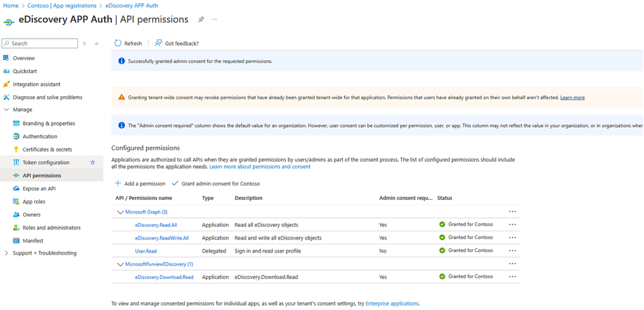This screenshot has height=310, width=644.
Task: Click the Certificates & secrets key icon
Action: 16,150
